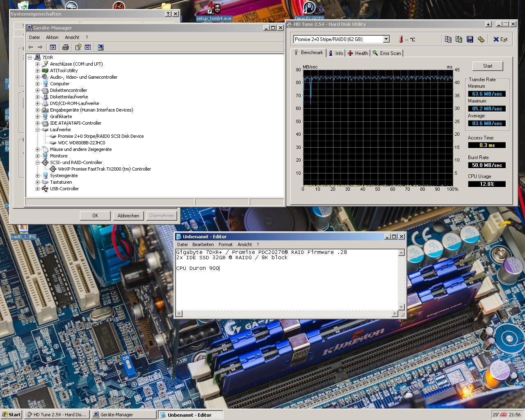Select Promise 2+0 Stripe/RAID0 SCSI Disk Device
The image size is (525, 420).
[100, 136]
